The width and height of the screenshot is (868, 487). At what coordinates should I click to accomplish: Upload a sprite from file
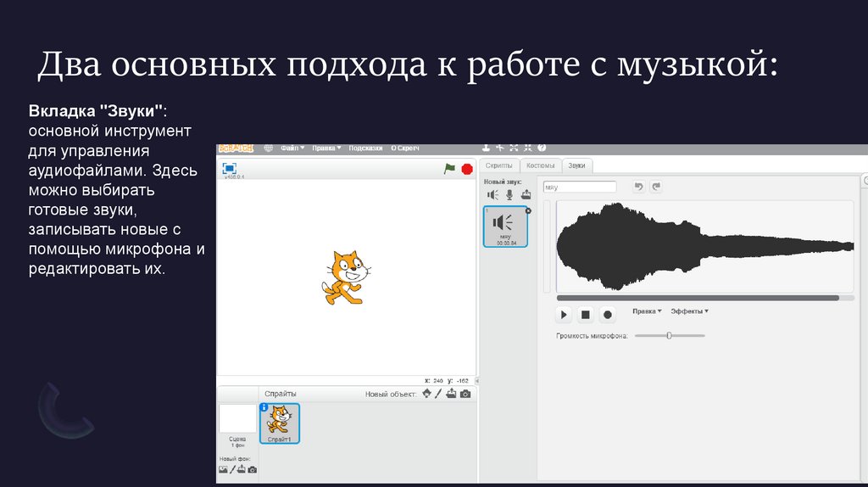point(451,394)
